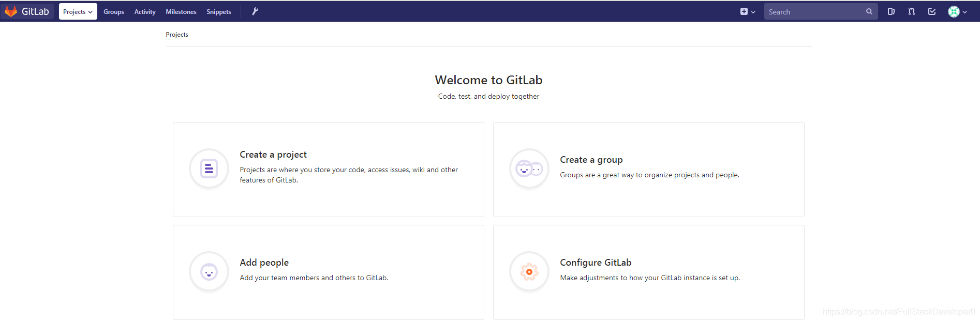Click the 'Projects are where you store' description

pyautogui.click(x=349, y=175)
